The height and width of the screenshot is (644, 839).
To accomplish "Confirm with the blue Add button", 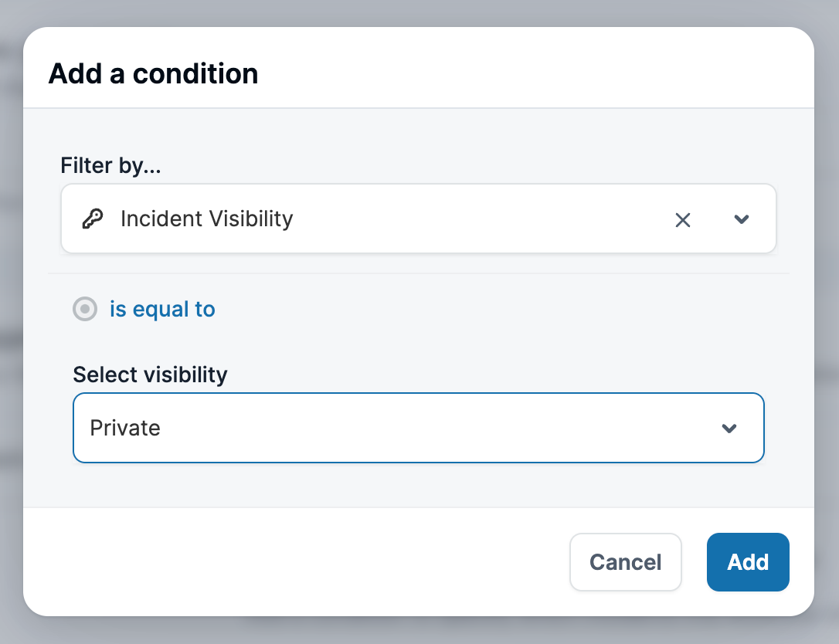I will click(748, 562).
